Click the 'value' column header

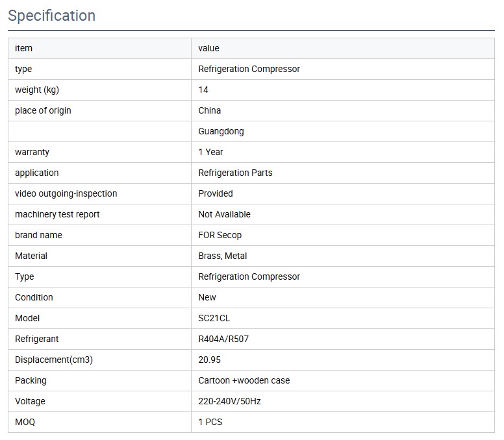208,48
